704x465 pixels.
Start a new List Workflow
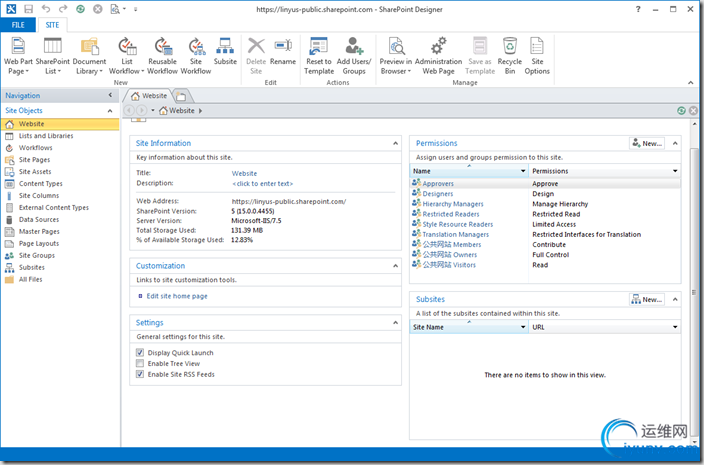[127, 56]
